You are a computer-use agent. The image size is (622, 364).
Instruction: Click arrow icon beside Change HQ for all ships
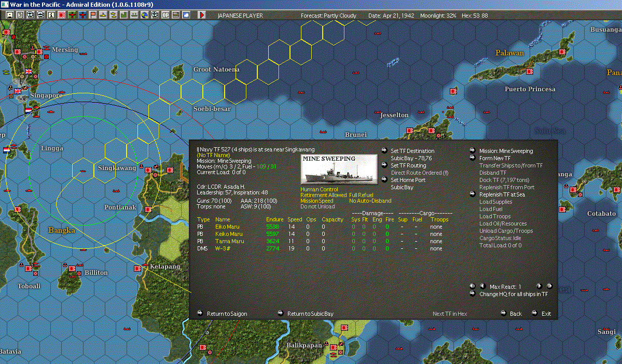click(x=473, y=293)
